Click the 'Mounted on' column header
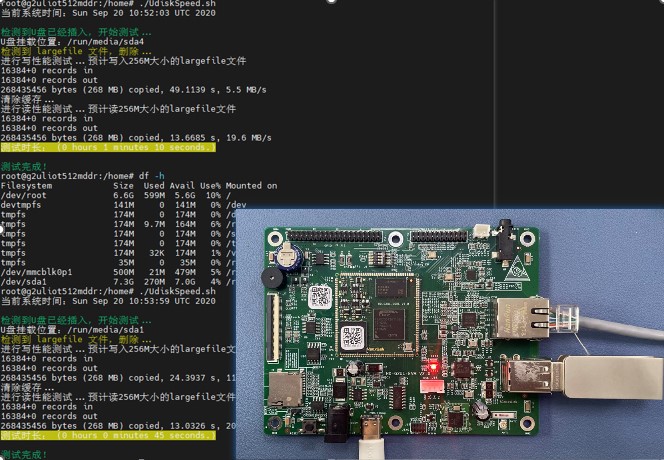This screenshot has width=664, height=460. [x=252, y=186]
